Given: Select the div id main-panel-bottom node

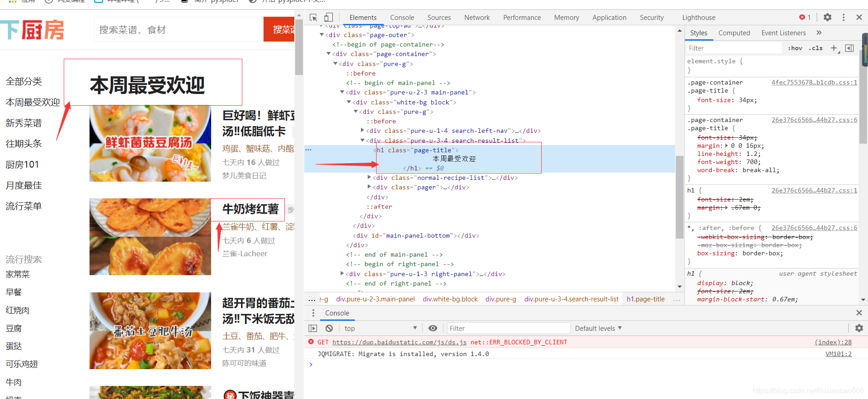Looking at the screenshot, I should tap(415, 235).
